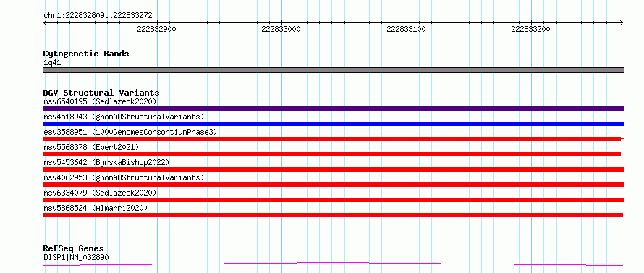Open variant nsv6540195 (Sedlazeck2020) label

tap(100, 101)
